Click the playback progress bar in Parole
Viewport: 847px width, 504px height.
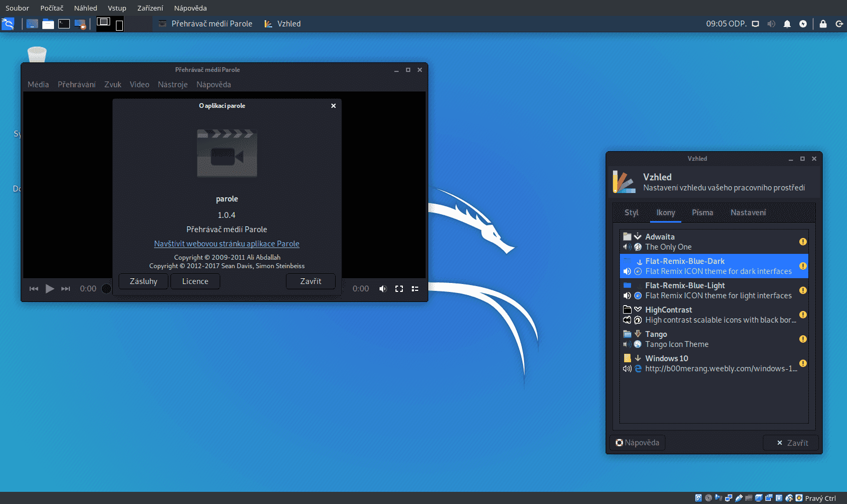[106, 288]
